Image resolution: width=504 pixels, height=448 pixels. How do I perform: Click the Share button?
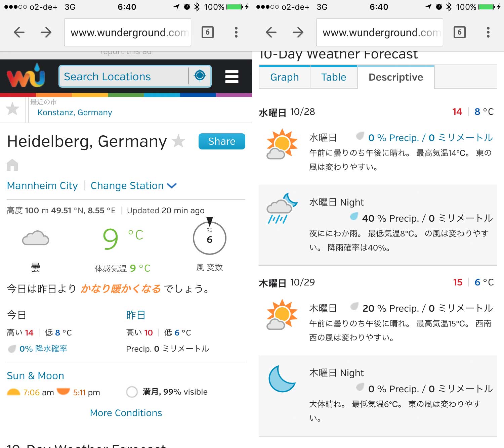tap(222, 141)
